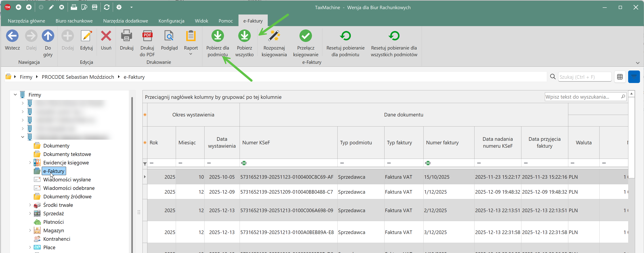644x253 pixels.
Task: Switch to Biuro rachunkowe tab
Action: 74,21
